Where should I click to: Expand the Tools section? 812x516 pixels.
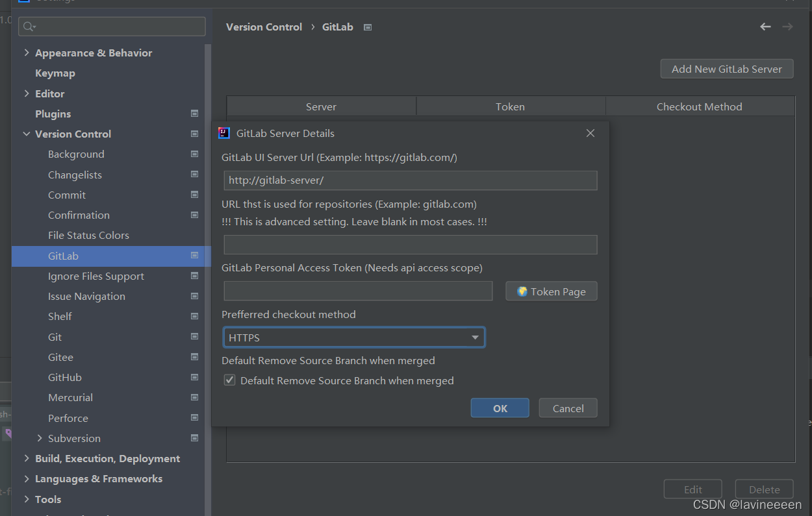point(27,499)
